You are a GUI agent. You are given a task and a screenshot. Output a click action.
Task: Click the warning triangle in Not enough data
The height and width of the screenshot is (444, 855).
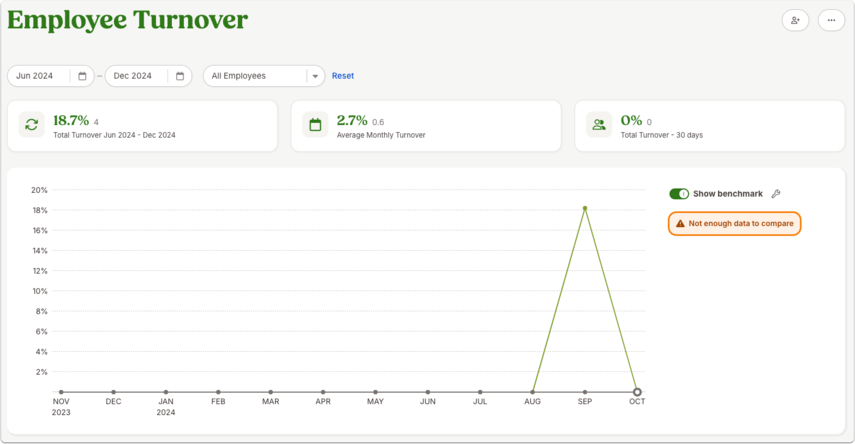tap(680, 224)
